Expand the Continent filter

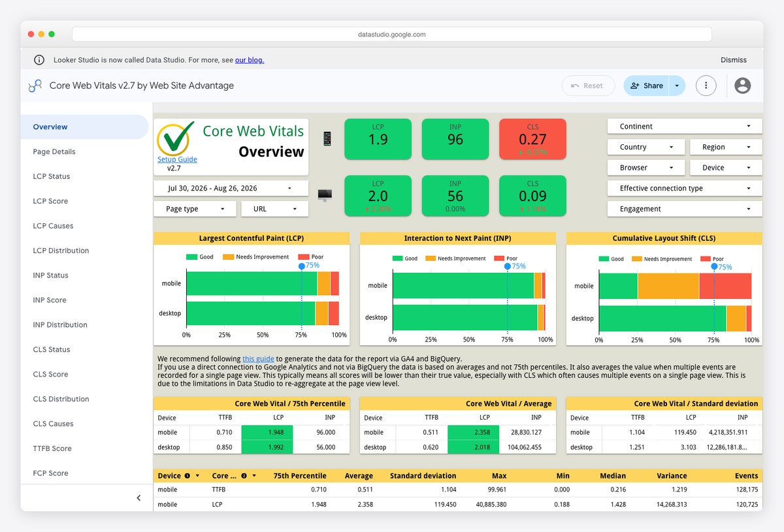tap(685, 127)
